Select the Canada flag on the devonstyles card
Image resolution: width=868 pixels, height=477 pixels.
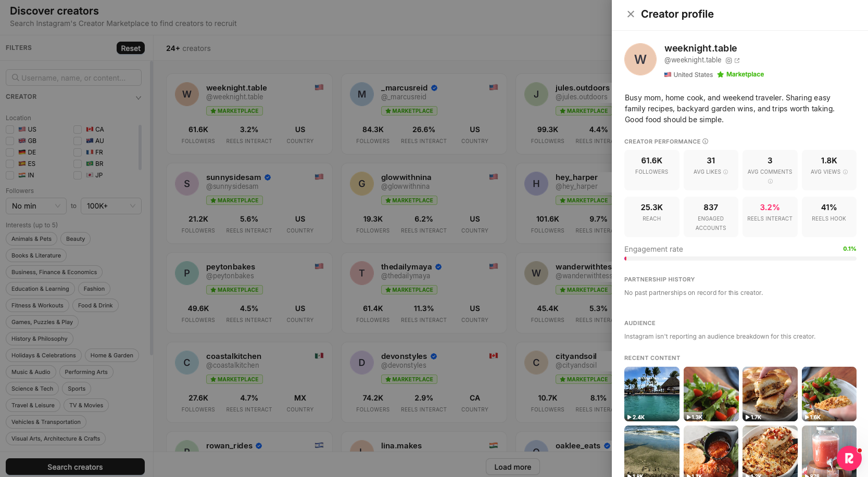[x=494, y=356]
